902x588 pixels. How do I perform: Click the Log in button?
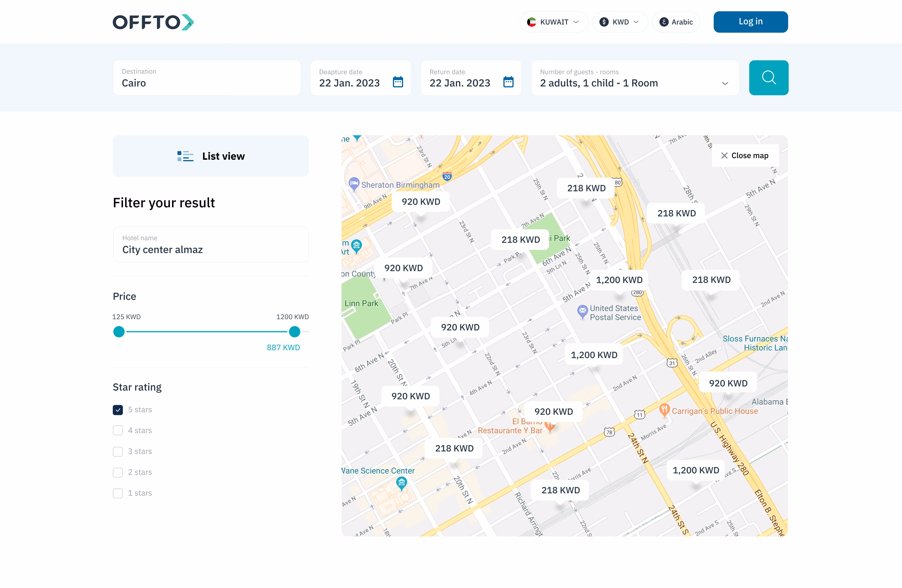[x=750, y=22]
